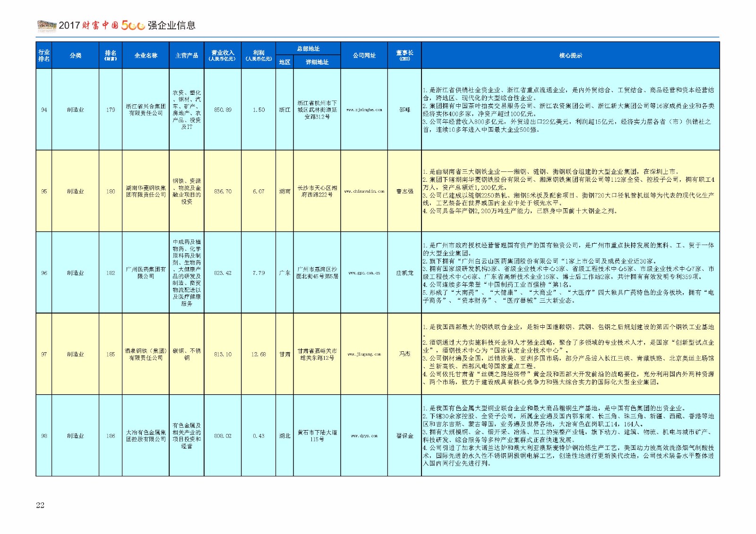The height and width of the screenshot is (534, 756).
Task: Select Fortune rank 182 cell
Action: [111, 273]
